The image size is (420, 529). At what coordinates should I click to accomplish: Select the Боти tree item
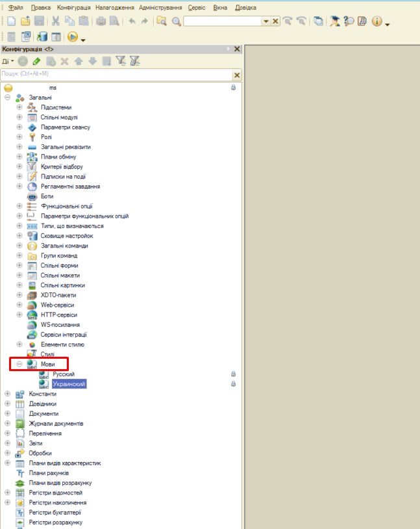pos(47,196)
